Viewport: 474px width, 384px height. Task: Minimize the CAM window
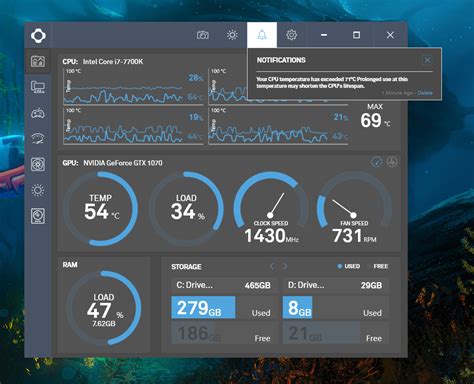(x=324, y=35)
